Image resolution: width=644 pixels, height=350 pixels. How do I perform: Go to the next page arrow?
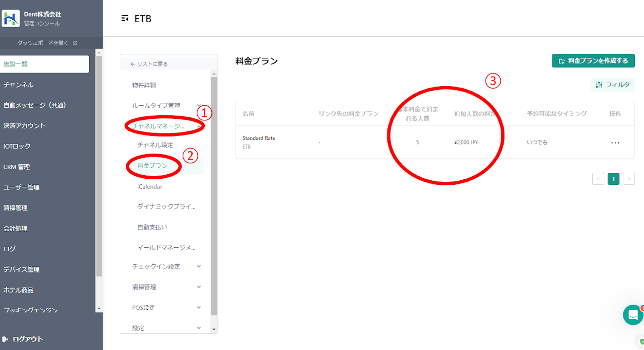pyautogui.click(x=628, y=179)
